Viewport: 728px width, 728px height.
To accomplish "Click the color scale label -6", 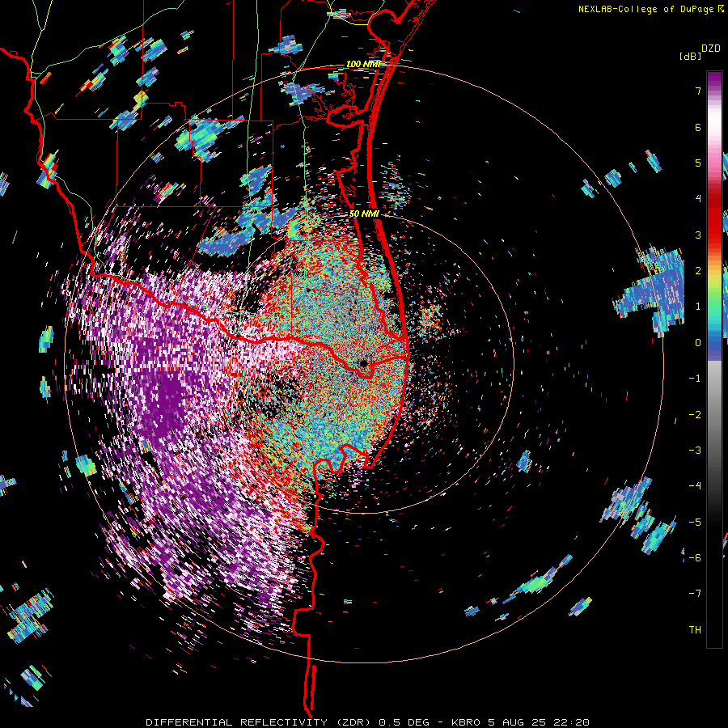I will coord(695,558).
